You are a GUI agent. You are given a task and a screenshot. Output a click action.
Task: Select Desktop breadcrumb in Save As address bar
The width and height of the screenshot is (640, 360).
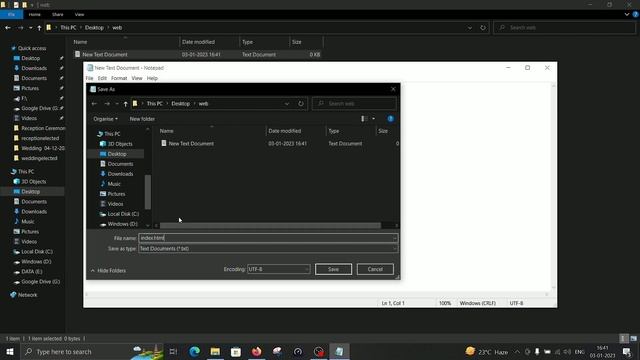(180, 104)
